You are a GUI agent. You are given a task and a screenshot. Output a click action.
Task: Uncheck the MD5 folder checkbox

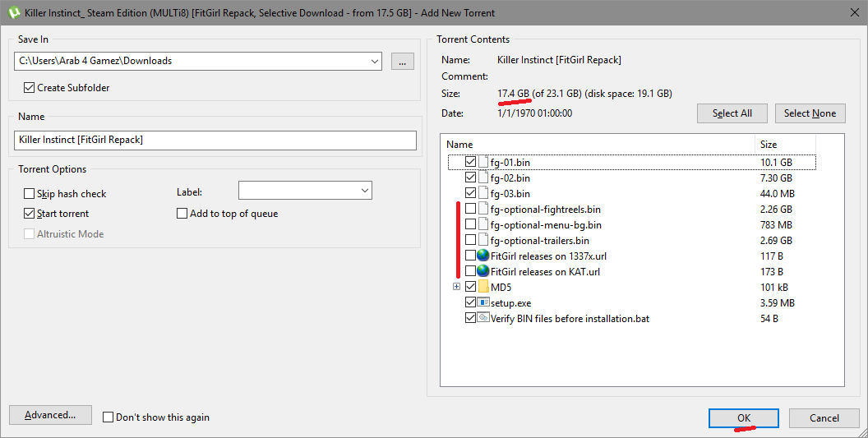470,287
